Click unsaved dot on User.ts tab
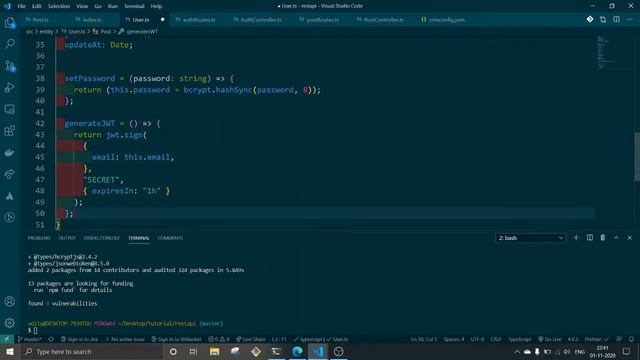This screenshot has width=640, height=360. 162,20
